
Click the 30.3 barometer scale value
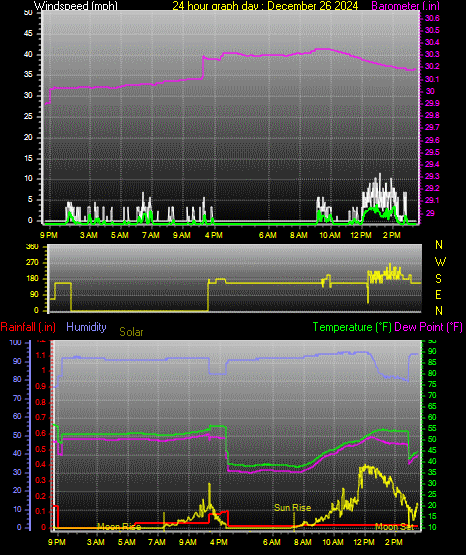click(x=432, y=54)
